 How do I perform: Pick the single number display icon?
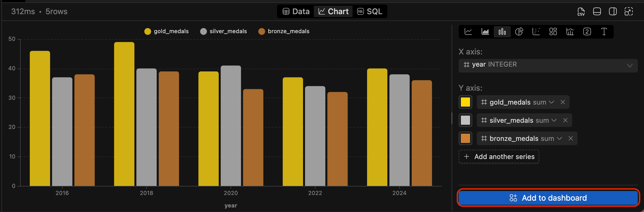(587, 32)
